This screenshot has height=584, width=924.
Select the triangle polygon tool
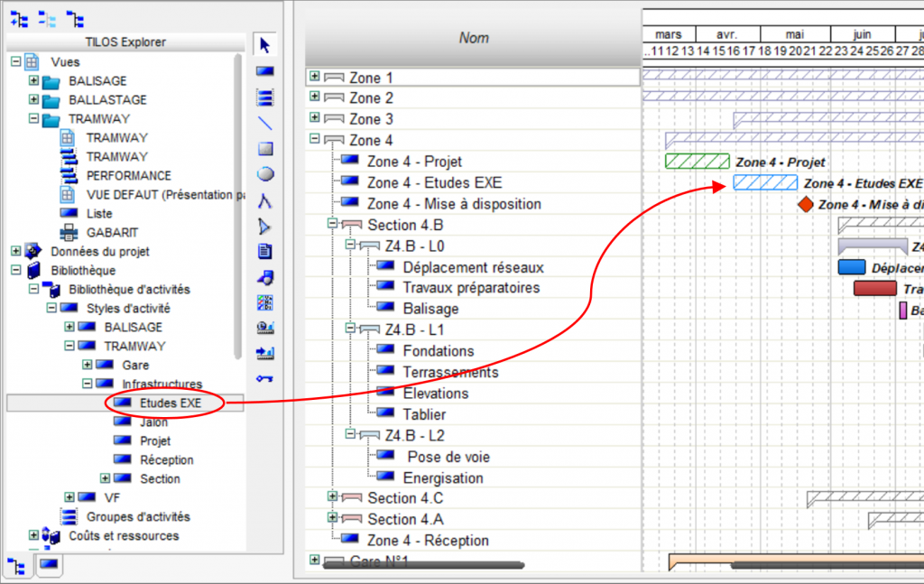[264, 227]
